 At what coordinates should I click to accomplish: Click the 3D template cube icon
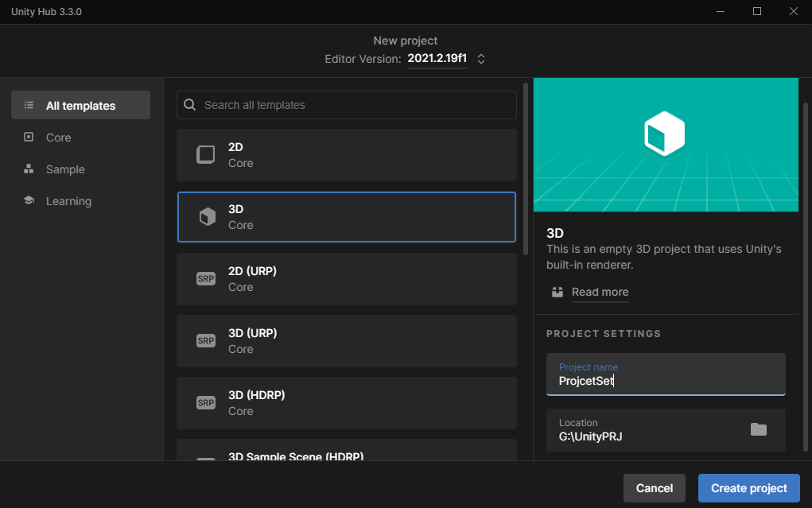[207, 216]
